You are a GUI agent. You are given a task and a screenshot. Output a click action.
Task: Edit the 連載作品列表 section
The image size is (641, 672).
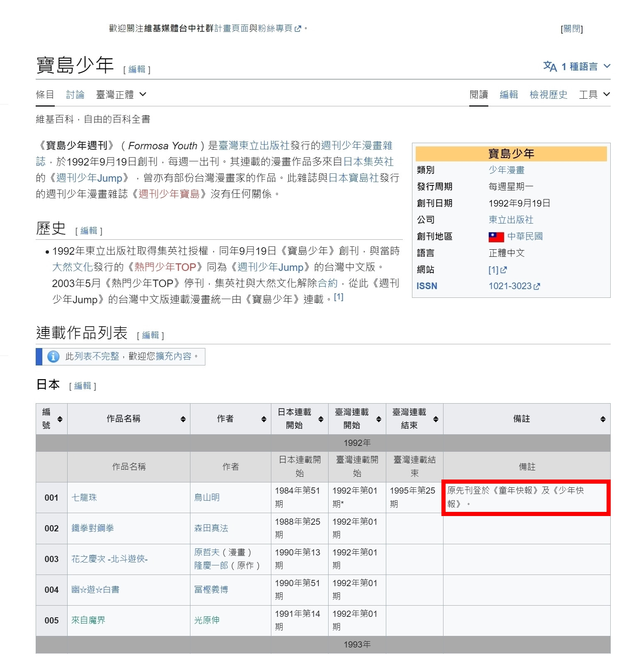[x=150, y=335]
